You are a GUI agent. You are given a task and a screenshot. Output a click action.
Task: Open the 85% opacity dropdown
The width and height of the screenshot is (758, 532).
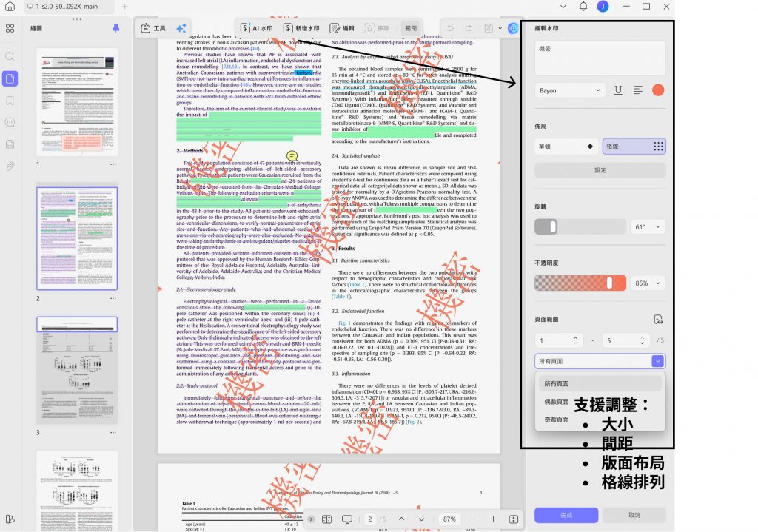(648, 283)
